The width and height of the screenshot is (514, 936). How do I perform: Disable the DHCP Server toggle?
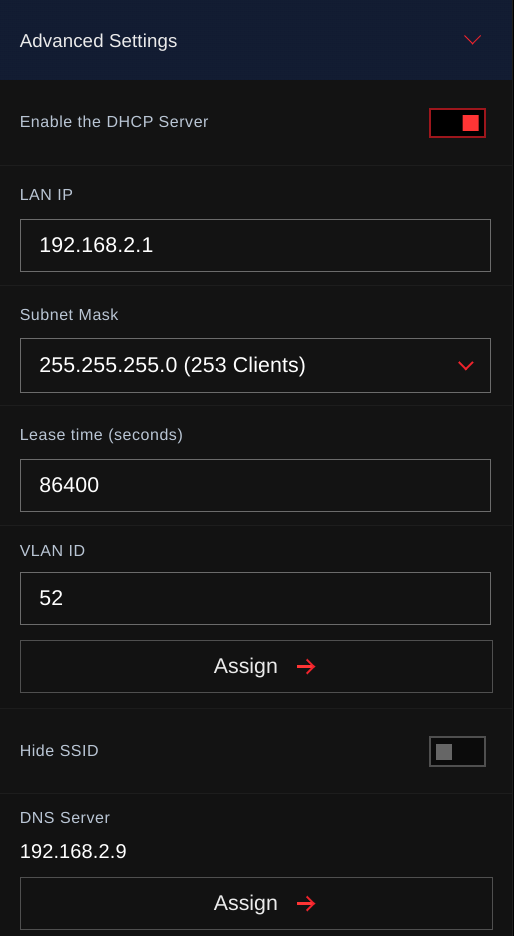(x=457, y=123)
